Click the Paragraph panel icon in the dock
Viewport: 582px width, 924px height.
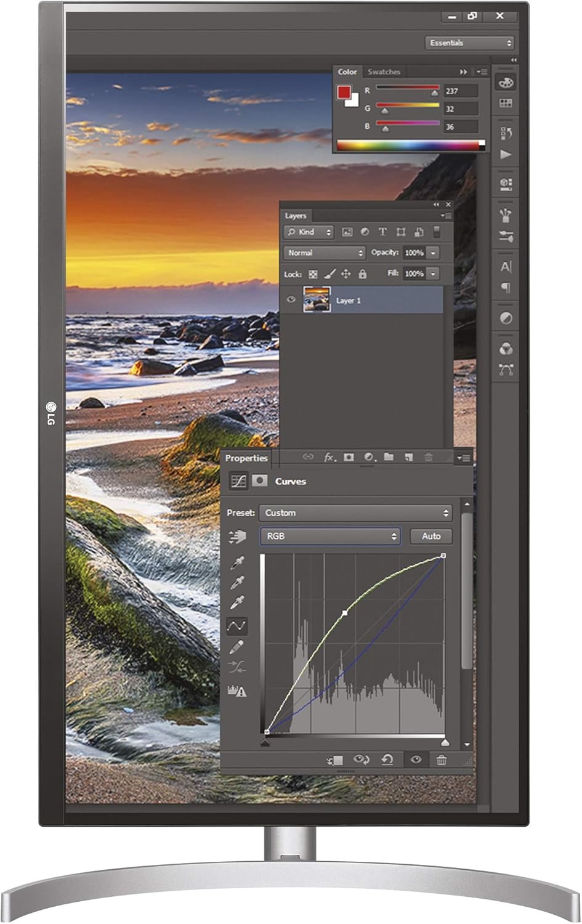(x=506, y=288)
